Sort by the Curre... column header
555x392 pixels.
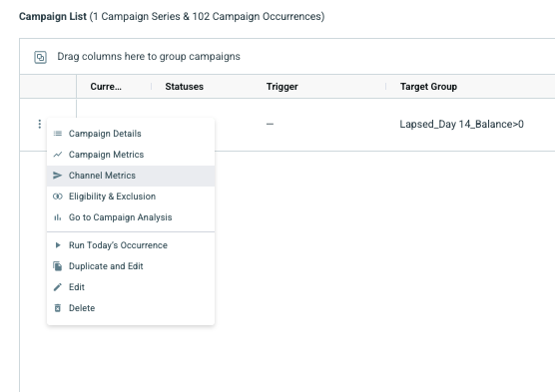(106, 87)
